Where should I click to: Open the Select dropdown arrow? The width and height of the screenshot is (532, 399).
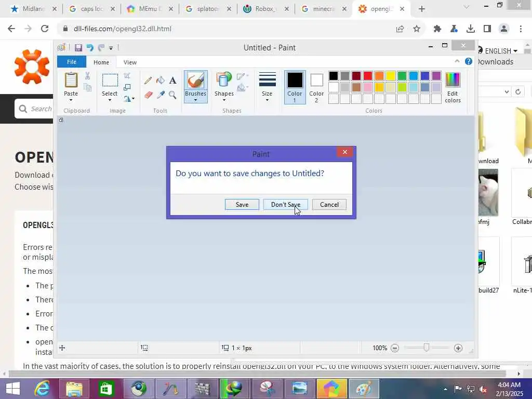(110, 100)
